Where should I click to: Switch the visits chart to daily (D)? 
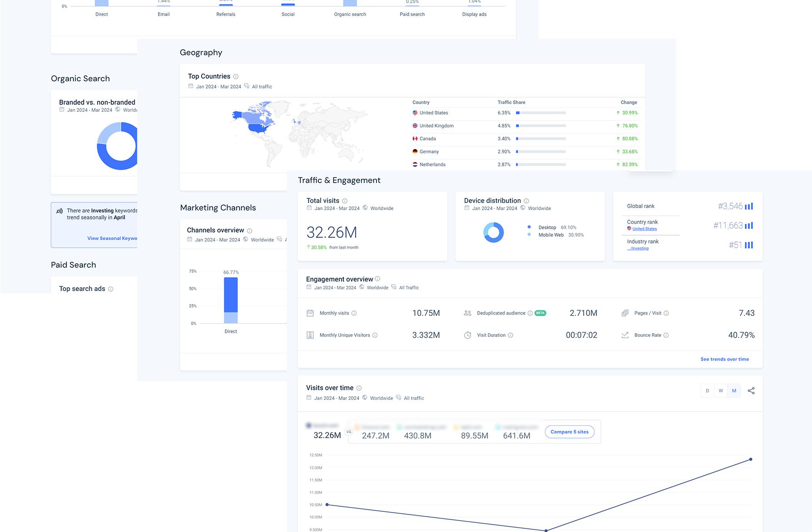pos(707,390)
